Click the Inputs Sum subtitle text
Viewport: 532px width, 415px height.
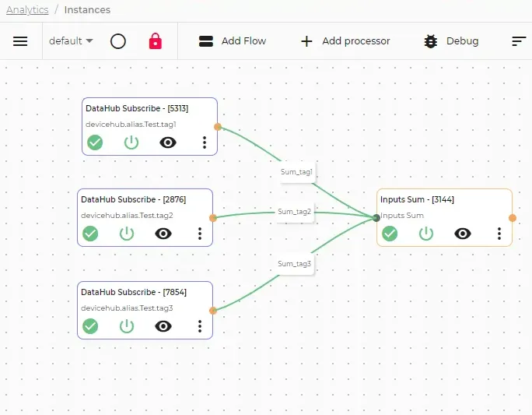coord(402,216)
